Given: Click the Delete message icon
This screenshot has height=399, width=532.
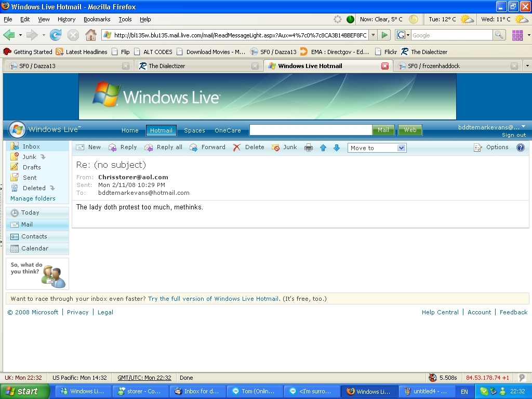Looking at the screenshot, I should pos(249,148).
